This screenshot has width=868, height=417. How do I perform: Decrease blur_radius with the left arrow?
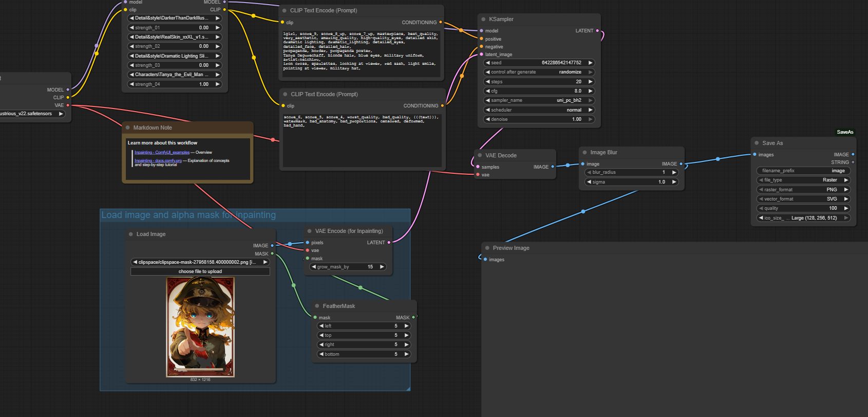pyautogui.click(x=589, y=172)
